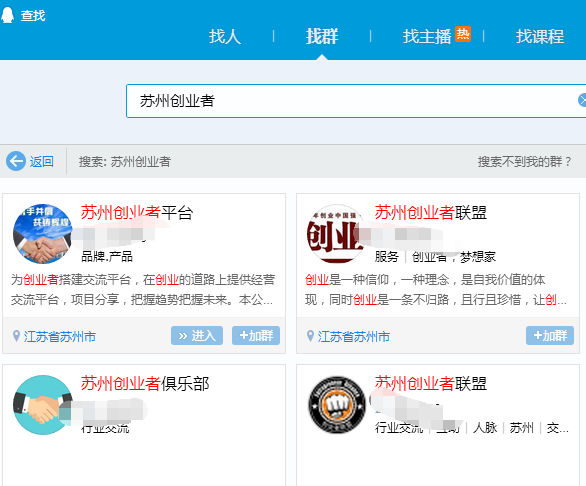This screenshot has width=586, height=486.
Task: Click the 搜索: 苏州创业者 breadcrumb text
Action: [x=125, y=162]
